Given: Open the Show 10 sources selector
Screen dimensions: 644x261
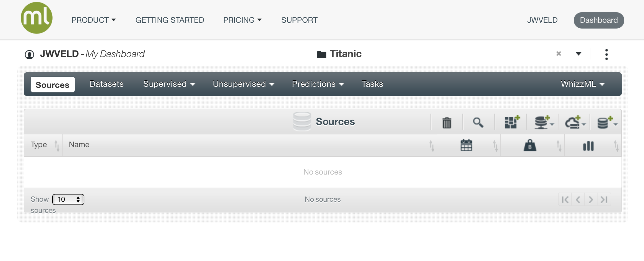Looking at the screenshot, I should (x=68, y=199).
